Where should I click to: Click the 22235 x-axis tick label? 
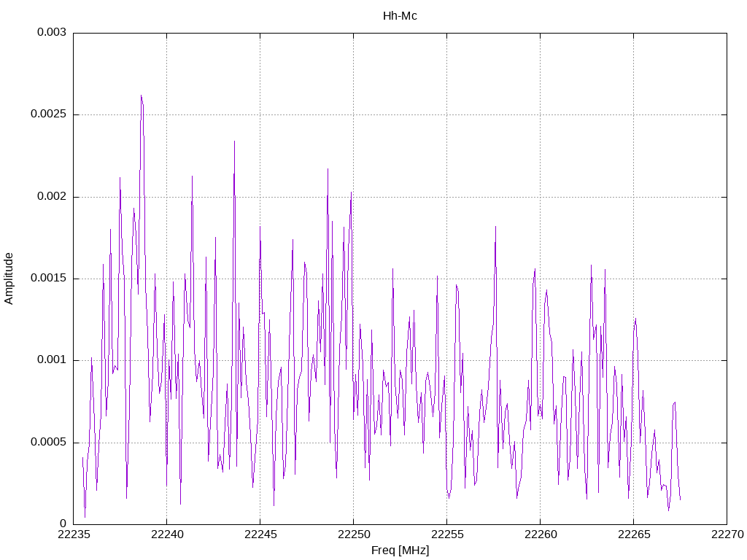[x=74, y=534]
